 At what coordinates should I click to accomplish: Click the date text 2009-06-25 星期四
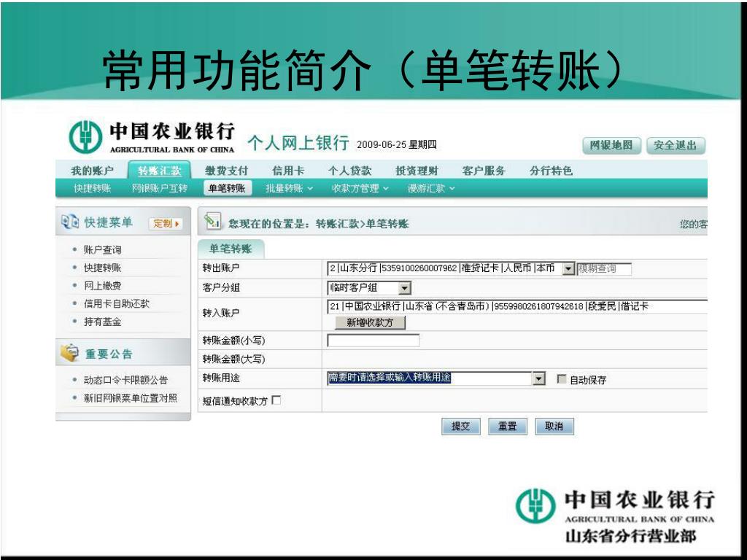click(397, 144)
